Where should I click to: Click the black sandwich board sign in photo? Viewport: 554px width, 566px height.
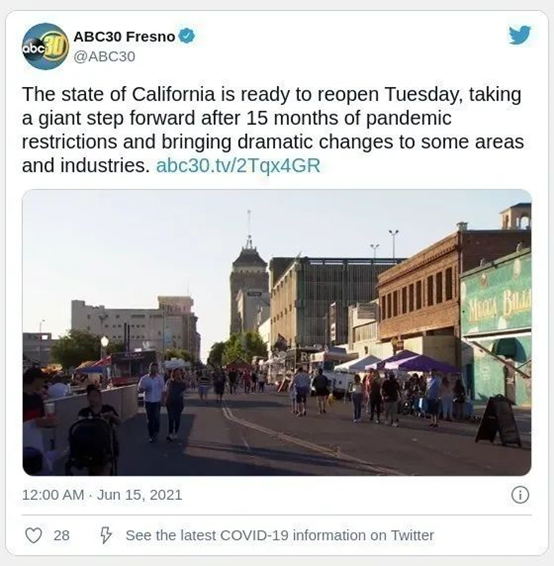(498, 420)
